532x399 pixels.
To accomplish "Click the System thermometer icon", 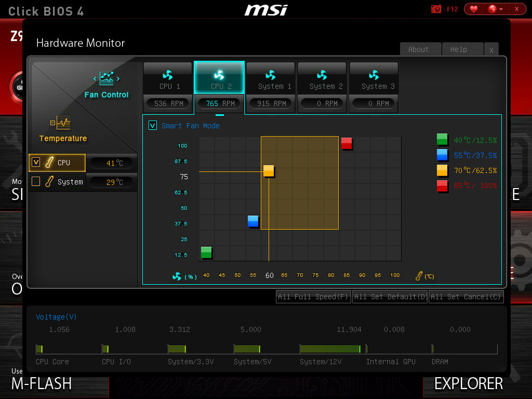I will tap(49, 181).
